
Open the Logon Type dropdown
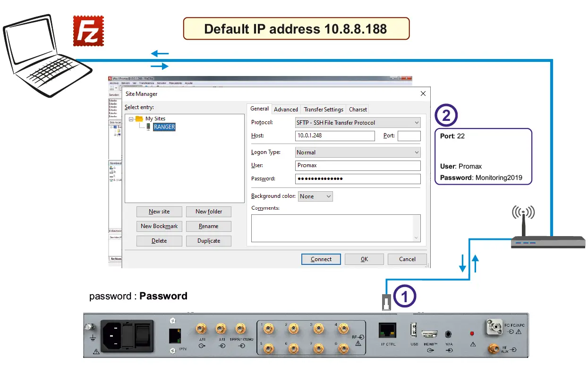pos(358,153)
